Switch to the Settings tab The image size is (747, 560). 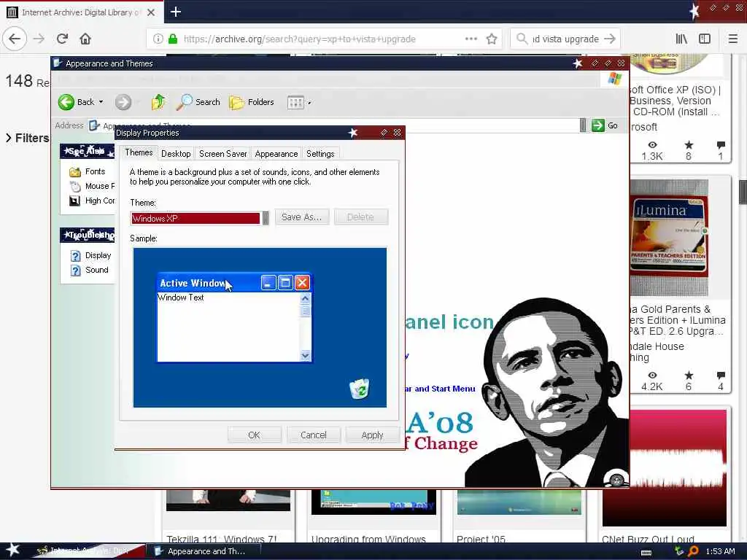pyautogui.click(x=320, y=154)
